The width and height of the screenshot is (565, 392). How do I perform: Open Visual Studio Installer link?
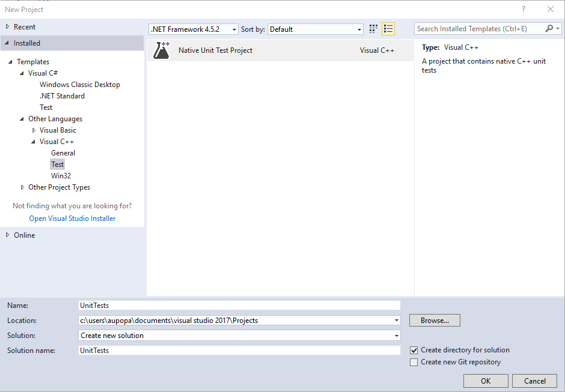tap(72, 218)
